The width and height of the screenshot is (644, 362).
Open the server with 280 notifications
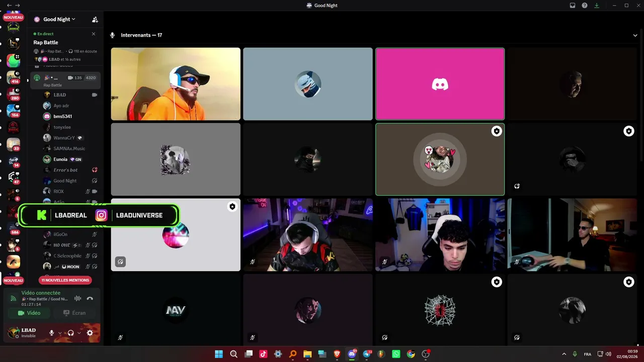(14, 94)
